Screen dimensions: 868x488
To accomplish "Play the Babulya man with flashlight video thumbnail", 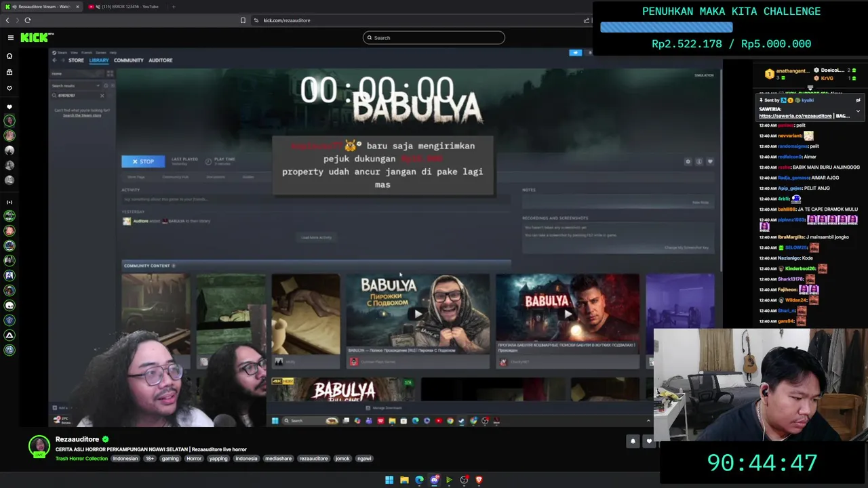I will click(567, 314).
